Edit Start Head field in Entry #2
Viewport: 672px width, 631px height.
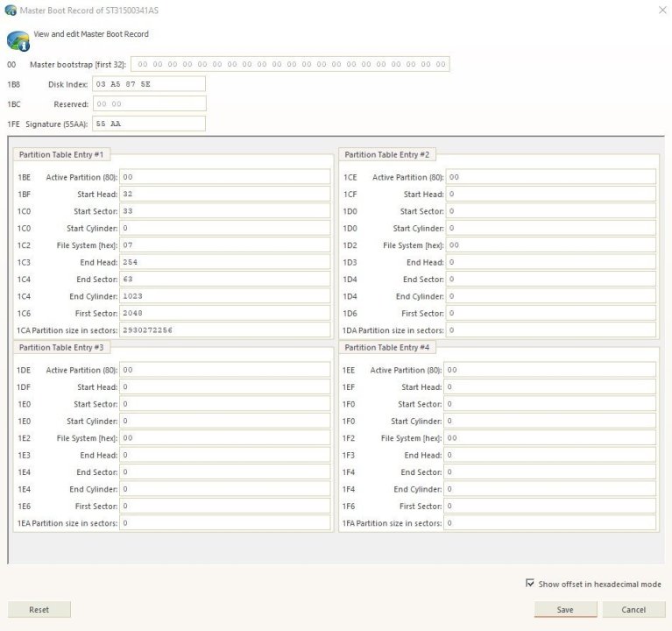(550, 195)
